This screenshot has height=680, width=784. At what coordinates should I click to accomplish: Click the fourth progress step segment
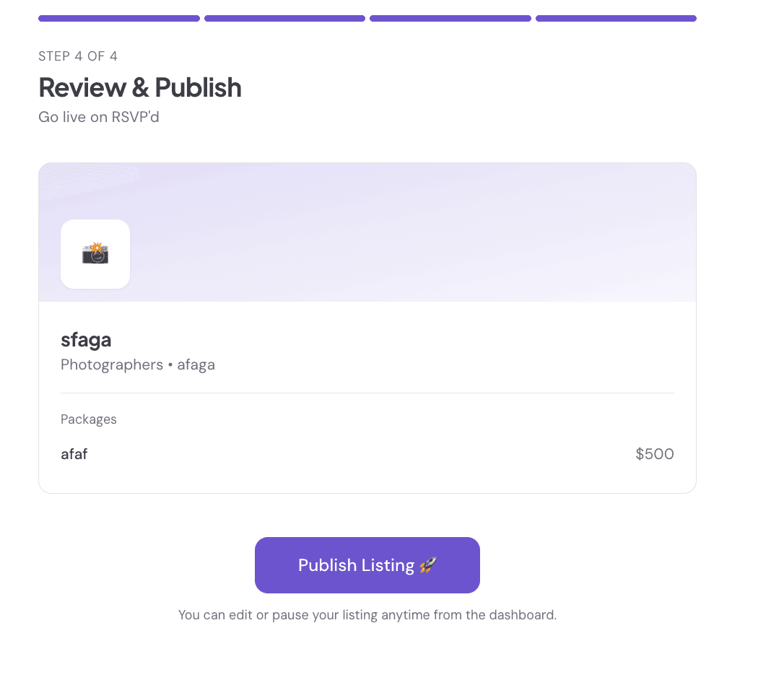616,19
